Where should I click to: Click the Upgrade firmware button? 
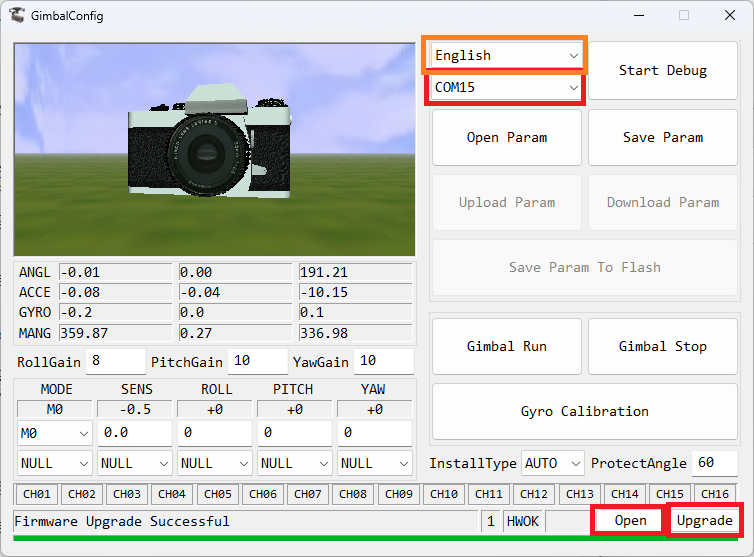[x=704, y=521]
